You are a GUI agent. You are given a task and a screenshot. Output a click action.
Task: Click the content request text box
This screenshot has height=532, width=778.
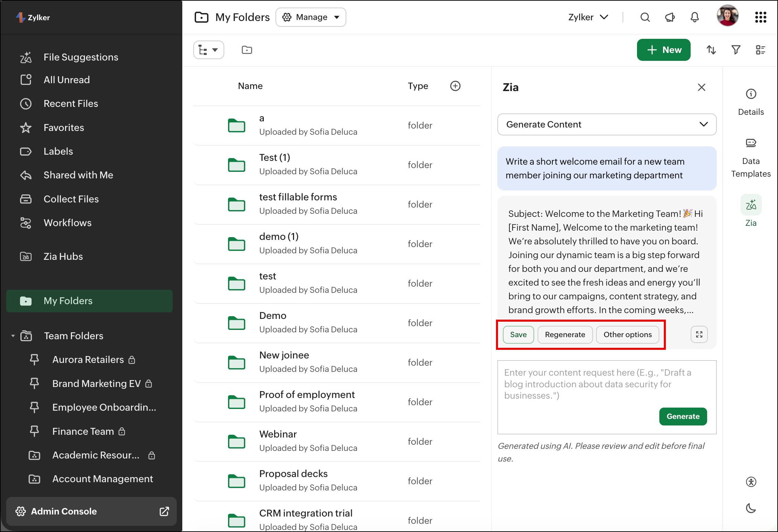585,385
